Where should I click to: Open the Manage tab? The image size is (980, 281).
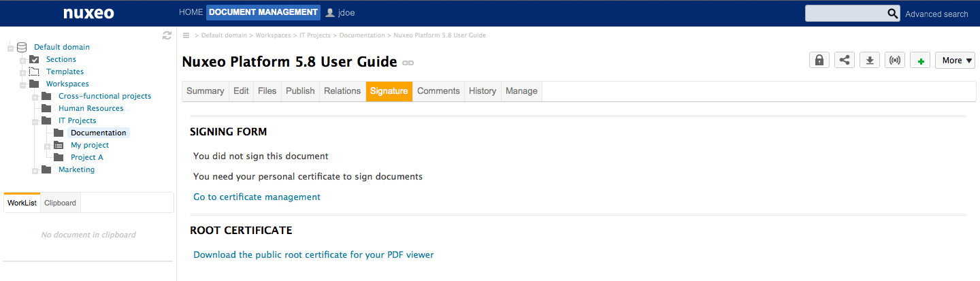(522, 91)
